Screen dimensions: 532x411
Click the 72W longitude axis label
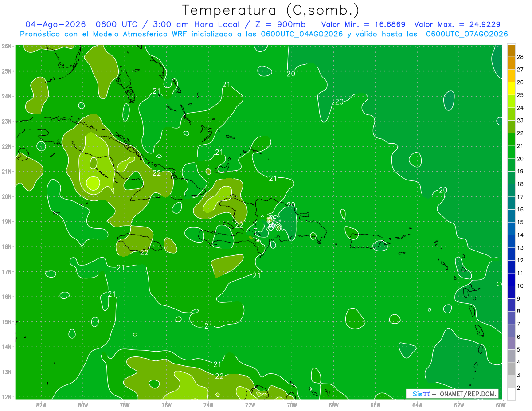coord(250,404)
